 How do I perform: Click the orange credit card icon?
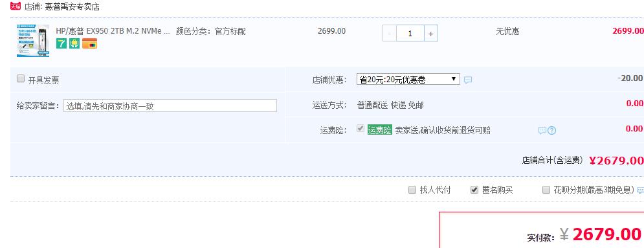[89, 43]
